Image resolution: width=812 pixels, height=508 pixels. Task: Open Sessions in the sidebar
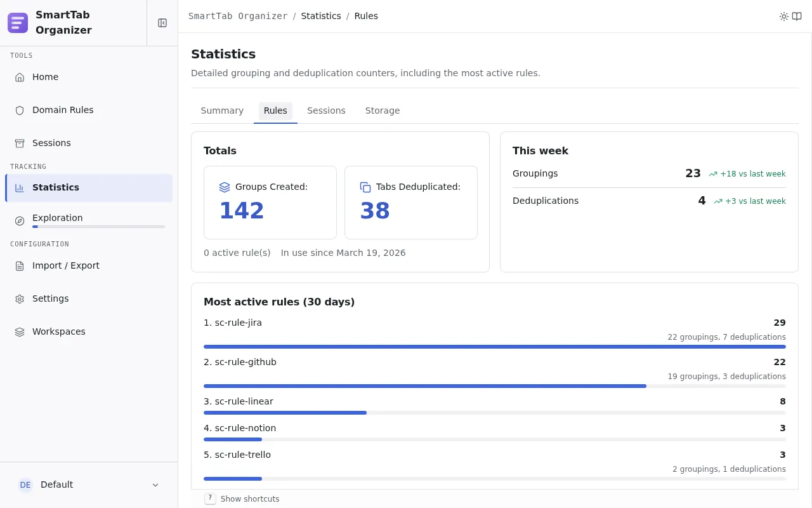pyautogui.click(x=89, y=143)
